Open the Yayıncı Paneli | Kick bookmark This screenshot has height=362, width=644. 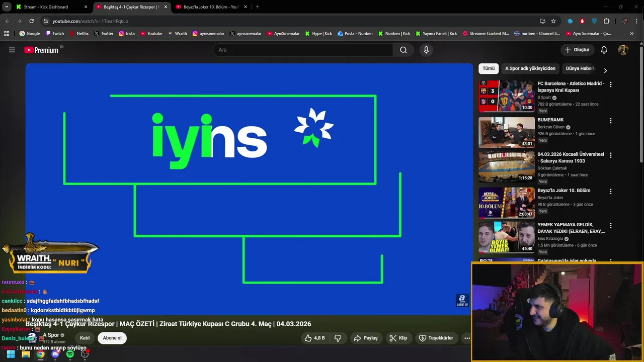click(436, 34)
